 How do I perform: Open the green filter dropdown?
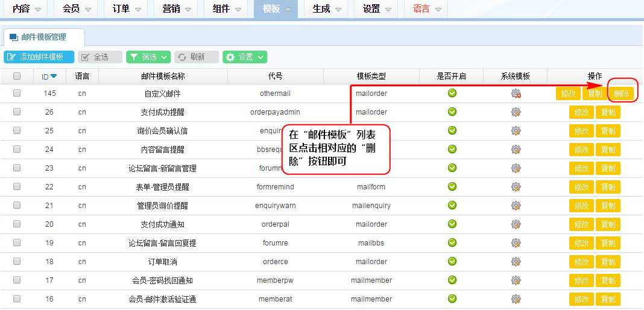click(x=148, y=57)
